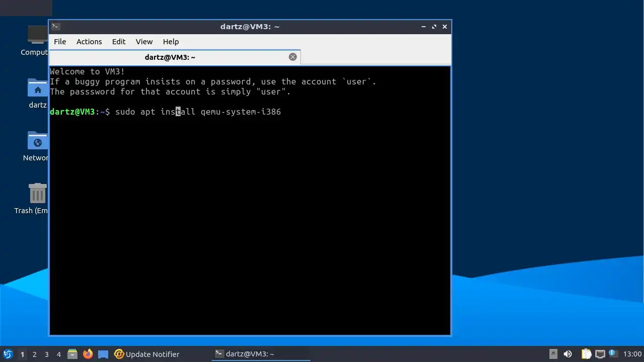Click the 13:00 clock in the taskbar
Viewport: 644px width, 362px height.
tap(632, 354)
